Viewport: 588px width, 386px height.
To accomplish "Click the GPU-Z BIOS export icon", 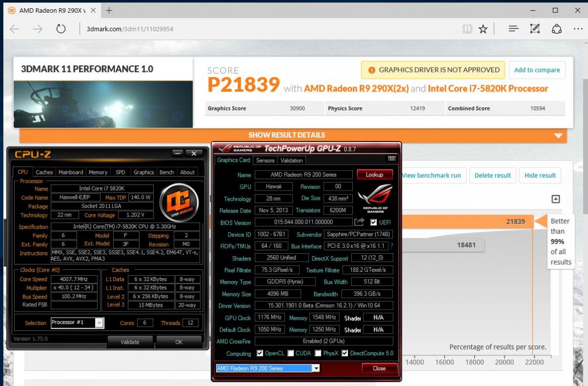I will coord(360,222).
